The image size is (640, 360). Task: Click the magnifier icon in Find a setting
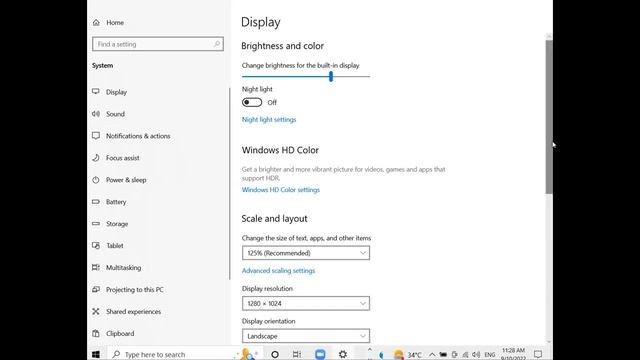point(217,44)
